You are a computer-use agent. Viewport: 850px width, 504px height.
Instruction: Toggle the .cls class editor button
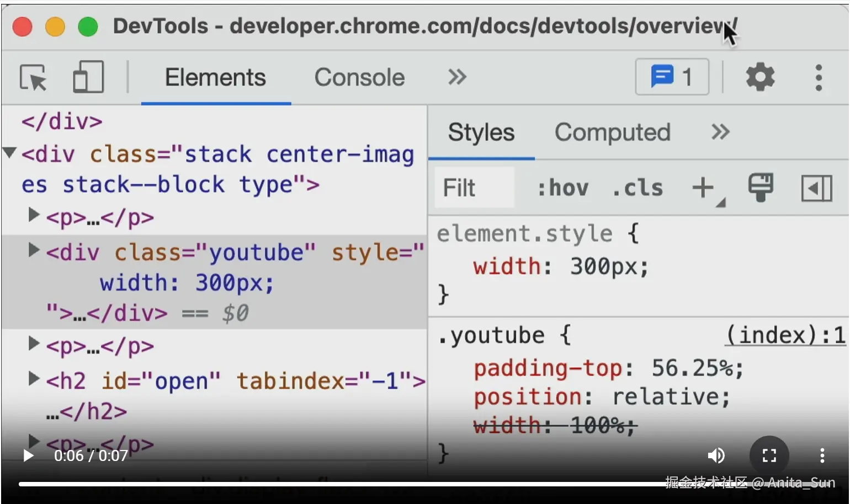point(637,188)
